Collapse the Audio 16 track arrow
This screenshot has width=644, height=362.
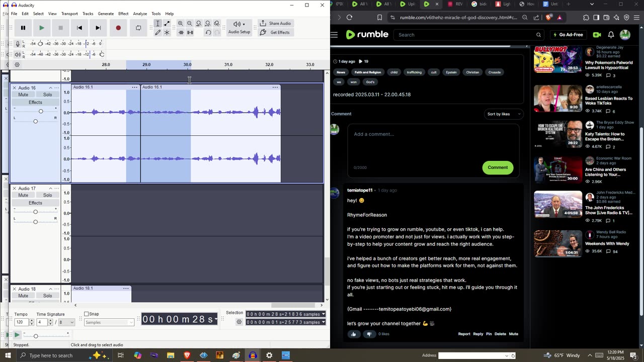[x=50, y=88]
